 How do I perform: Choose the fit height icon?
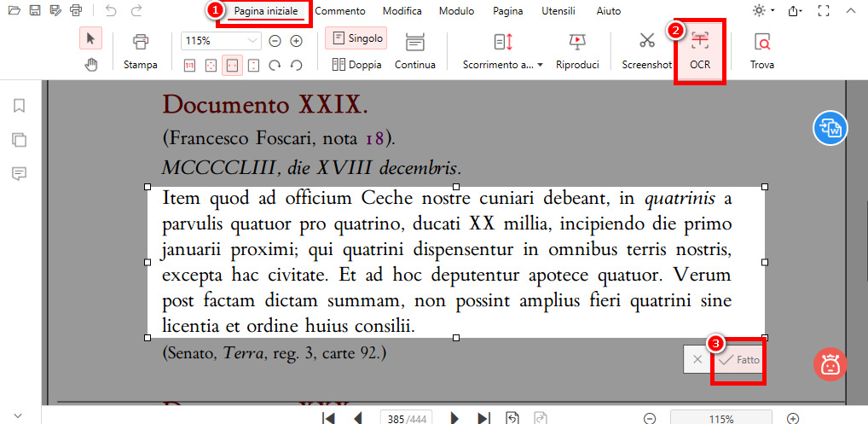pos(253,66)
